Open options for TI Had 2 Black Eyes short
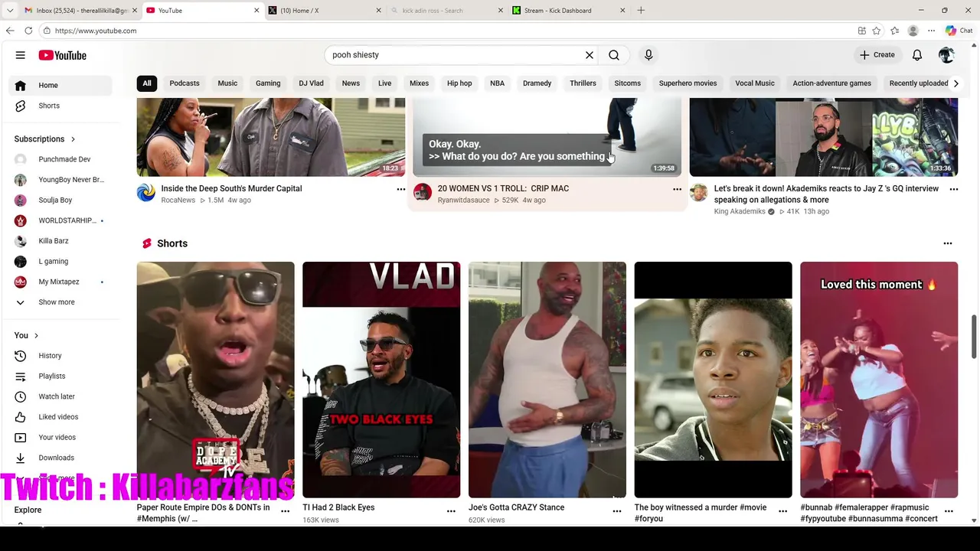Image resolution: width=980 pixels, height=551 pixels. [451, 511]
